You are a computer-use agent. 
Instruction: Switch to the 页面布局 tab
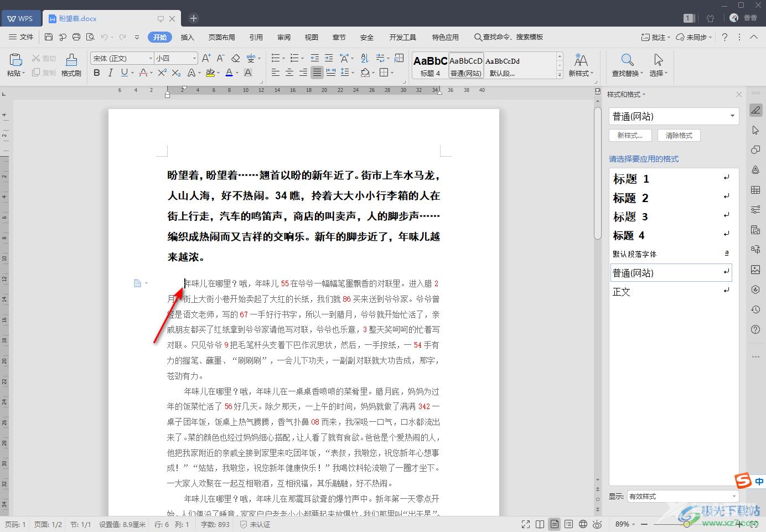click(222, 37)
